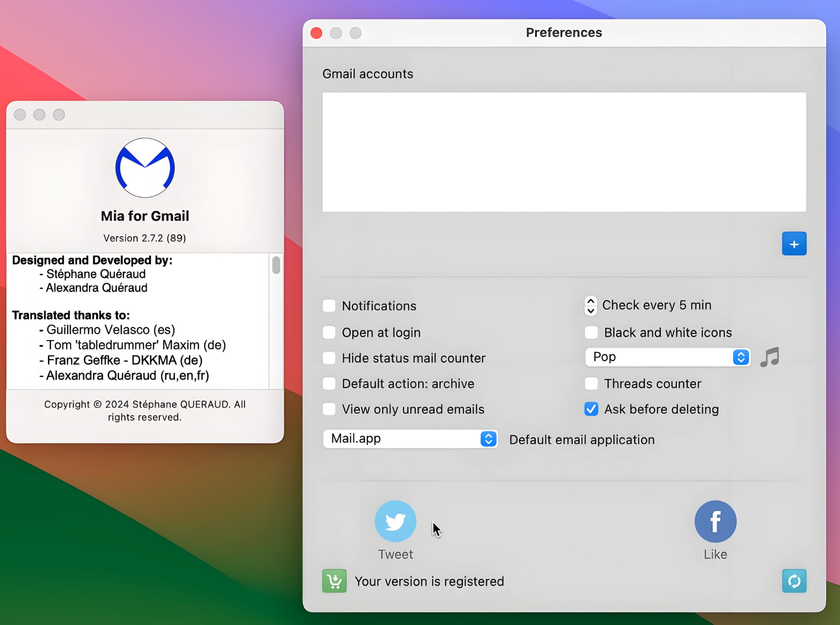Click the Mia for Gmail app logo
The height and width of the screenshot is (625, 840).
point(145,168)
